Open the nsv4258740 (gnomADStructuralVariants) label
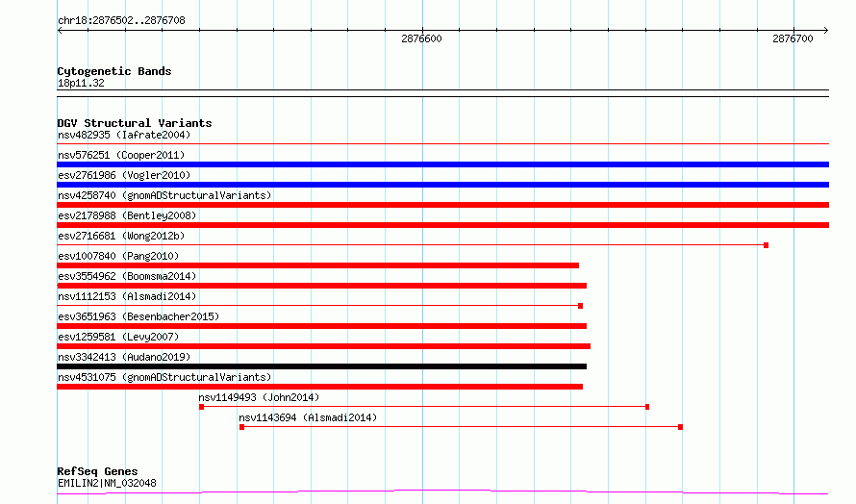 tap(164, 195)
